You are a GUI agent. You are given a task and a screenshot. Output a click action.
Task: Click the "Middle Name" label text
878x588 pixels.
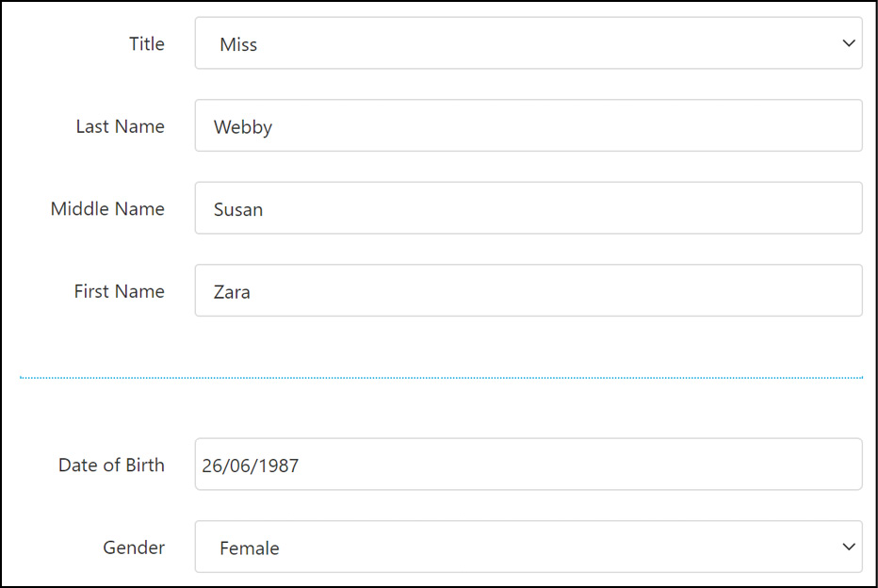(107, 208)
